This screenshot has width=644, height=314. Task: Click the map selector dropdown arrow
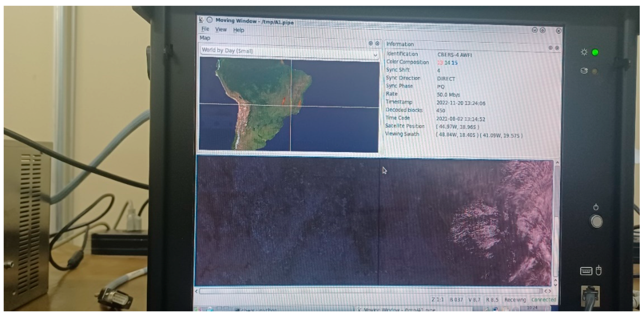click(x=375, y=55)
